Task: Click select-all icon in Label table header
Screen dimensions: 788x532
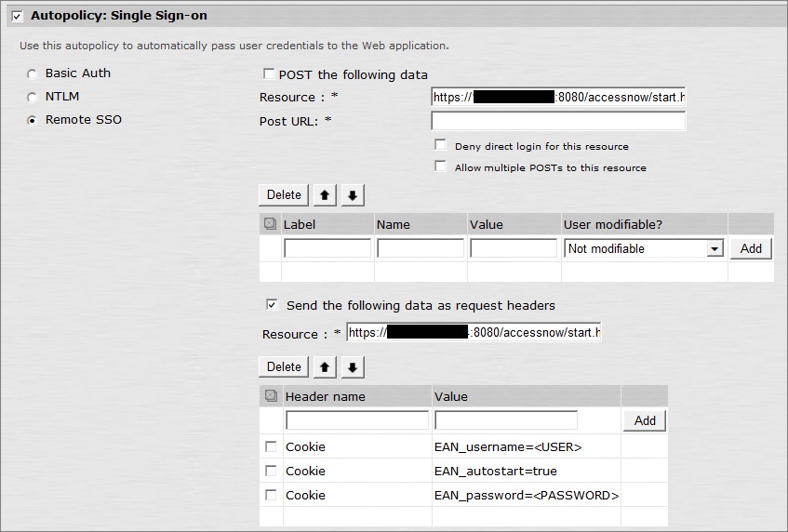Action: (x=270, y=224)
